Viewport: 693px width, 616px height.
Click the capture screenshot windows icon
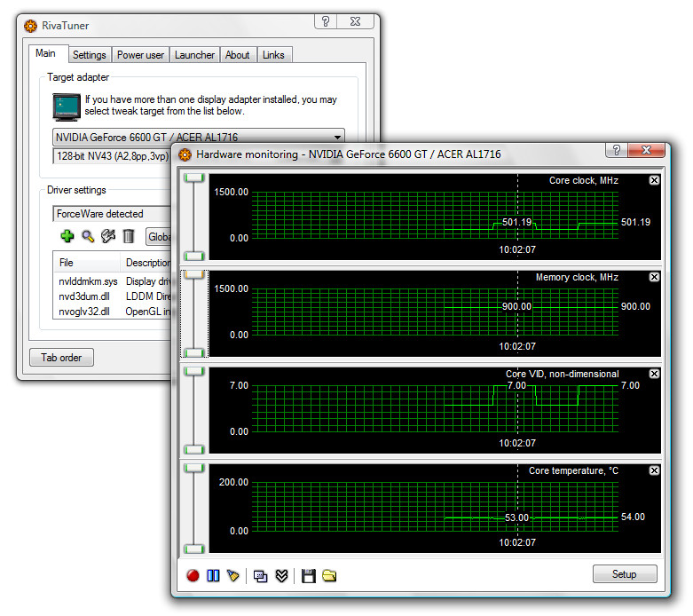pyautogui.click(x=260, y=576)
